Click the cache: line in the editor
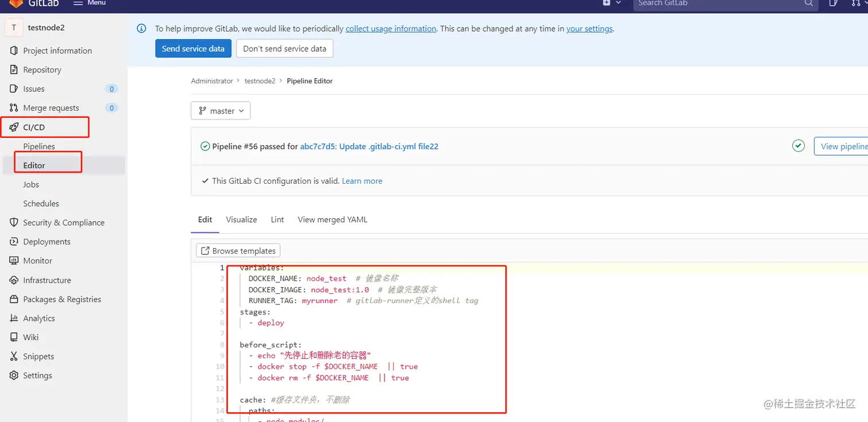This screenshot has width=868, height=422. (294, 400)
